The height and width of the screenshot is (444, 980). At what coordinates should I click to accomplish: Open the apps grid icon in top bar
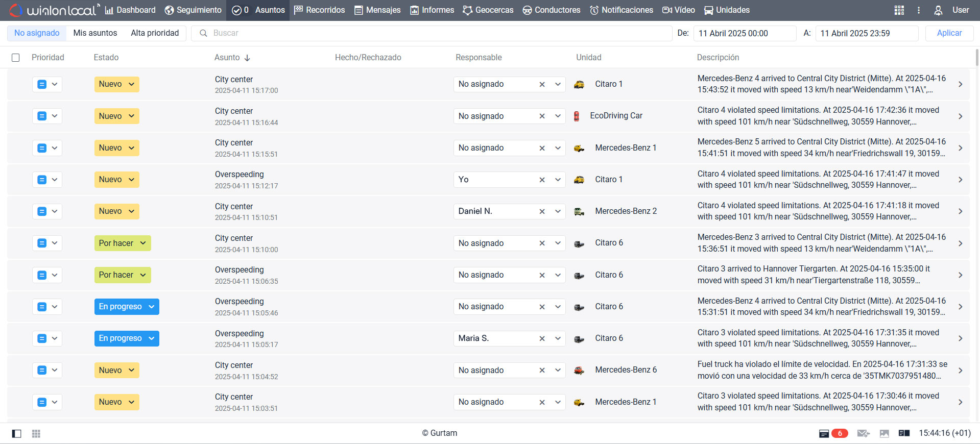click(x=899, y=10)
